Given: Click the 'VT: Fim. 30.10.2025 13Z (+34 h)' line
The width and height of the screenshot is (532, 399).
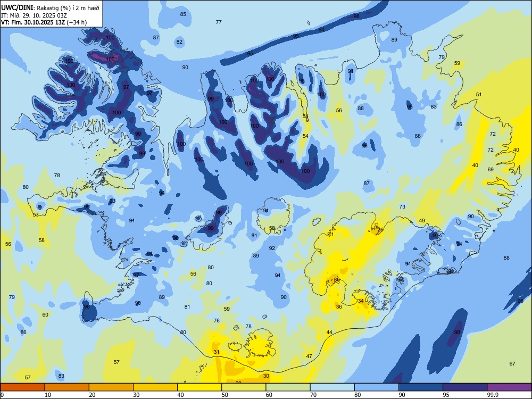Looking at the screenshot, I should coord(44,22).
